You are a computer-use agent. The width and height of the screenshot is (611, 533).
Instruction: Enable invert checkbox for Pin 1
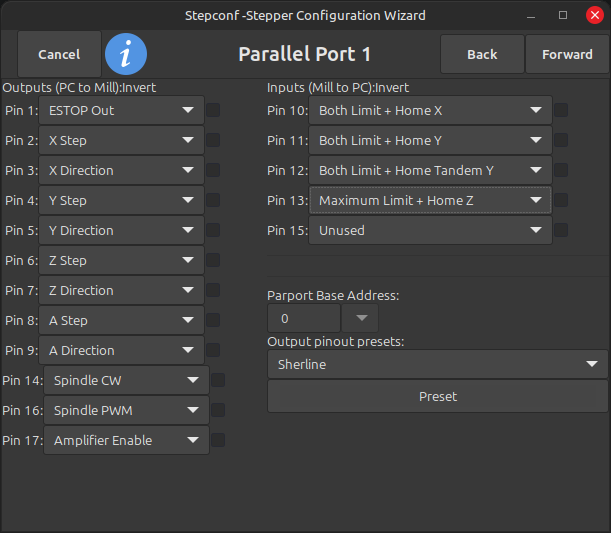point(213,110)
